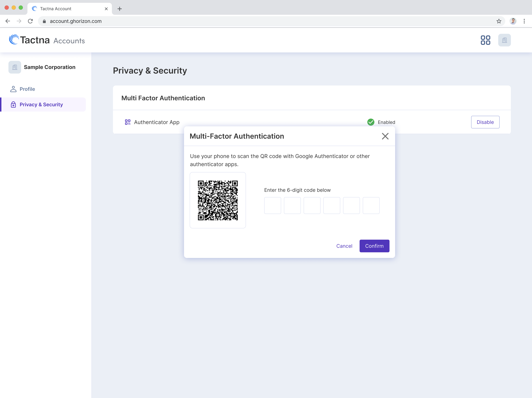Close the Multi-Factor Authentication dialog
Image resolution: width=532 pixels, height=398 pixels.
(385, 136)
